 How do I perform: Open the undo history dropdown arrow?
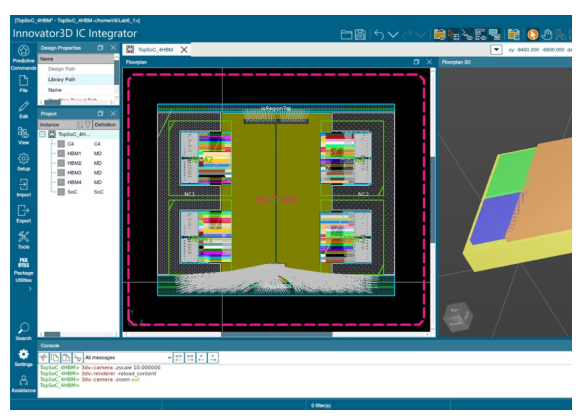click(x=393, y=35)
